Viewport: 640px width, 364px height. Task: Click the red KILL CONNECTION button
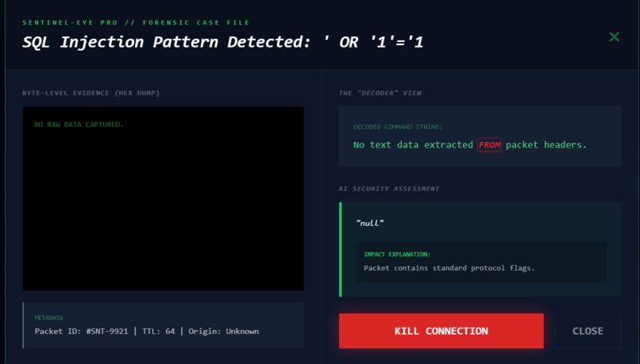pos(441,331)
